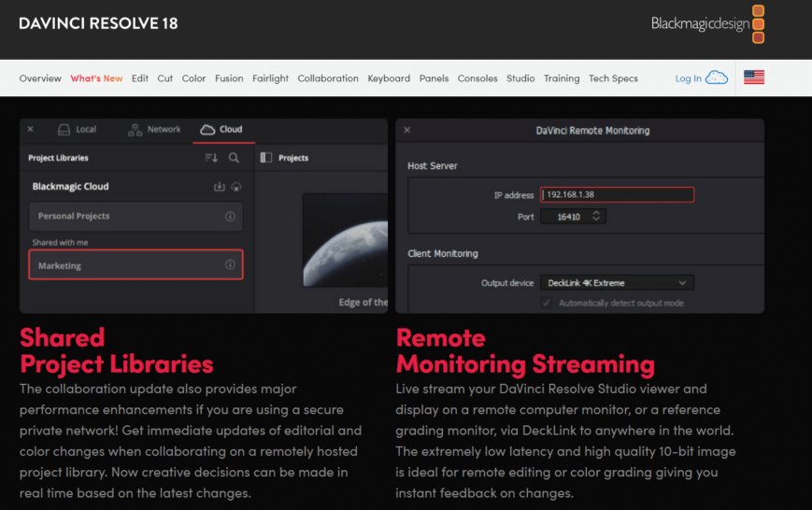Image resolution: width=812 pixels, height=510 pixels.
Task: Show info for Personal Projects library
Action: pyautogui.click(x=230, y=216)
